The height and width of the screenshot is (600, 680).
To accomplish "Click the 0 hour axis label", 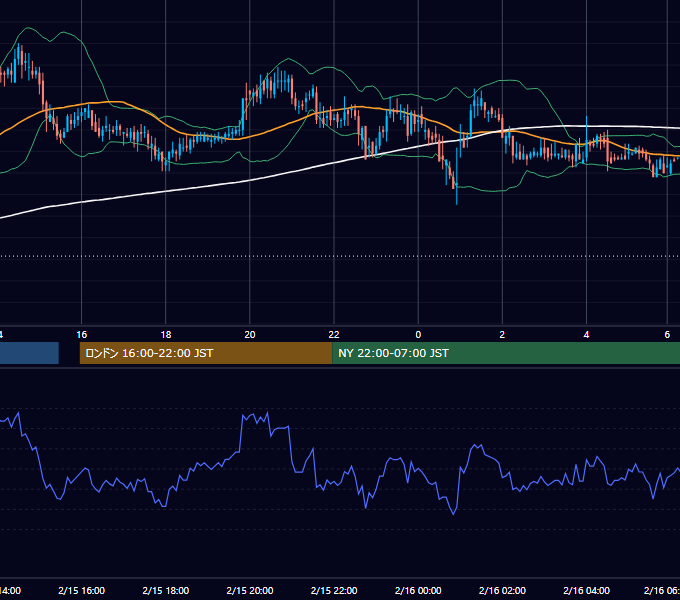I will pos(418,335).
